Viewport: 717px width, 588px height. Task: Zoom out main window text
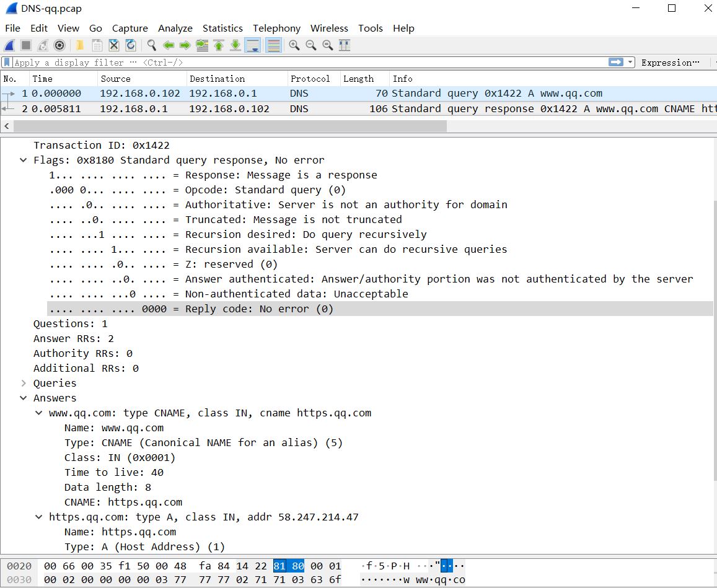(311, 45)
